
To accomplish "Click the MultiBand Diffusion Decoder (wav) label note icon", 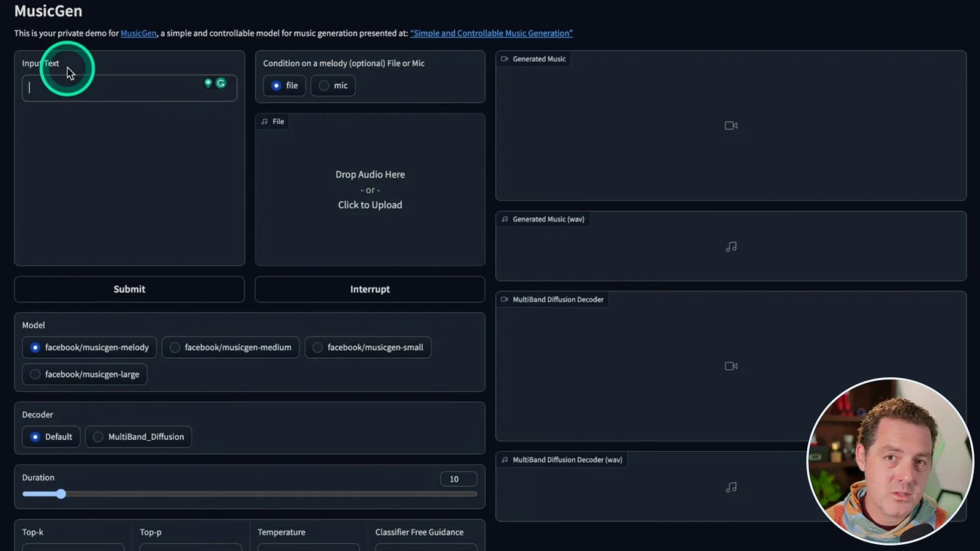I will [x=505, y=460].
